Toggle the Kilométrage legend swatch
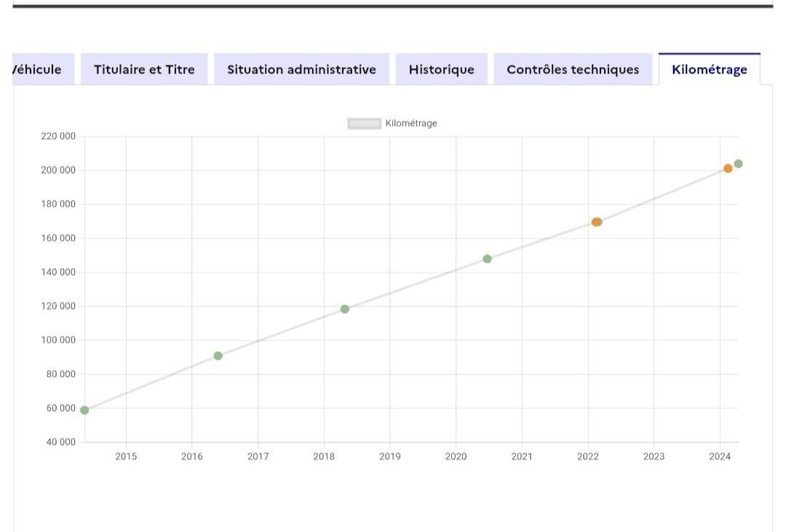This screenshot has height=532, width=786. (x=365, y=123)
